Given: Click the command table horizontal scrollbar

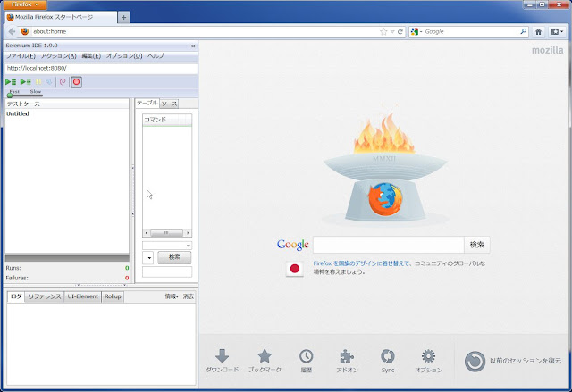Looking at the screenshot, I should pos(167,233).
